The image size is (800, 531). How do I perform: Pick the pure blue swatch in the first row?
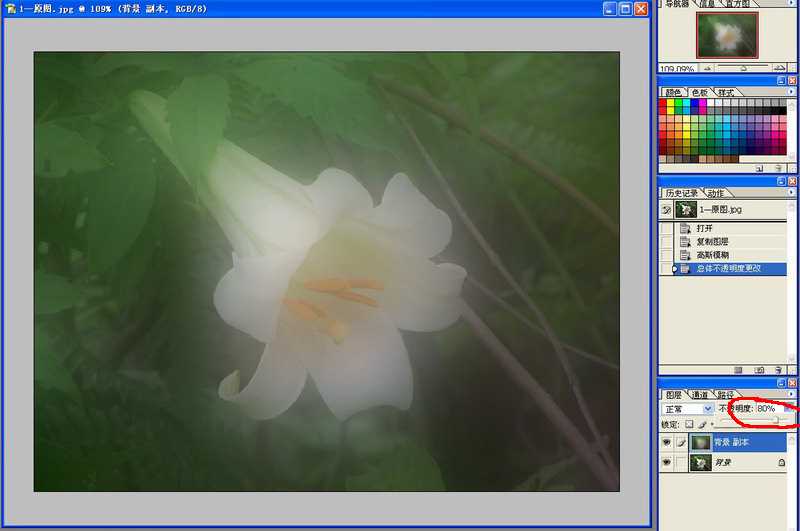click(694, 103)
